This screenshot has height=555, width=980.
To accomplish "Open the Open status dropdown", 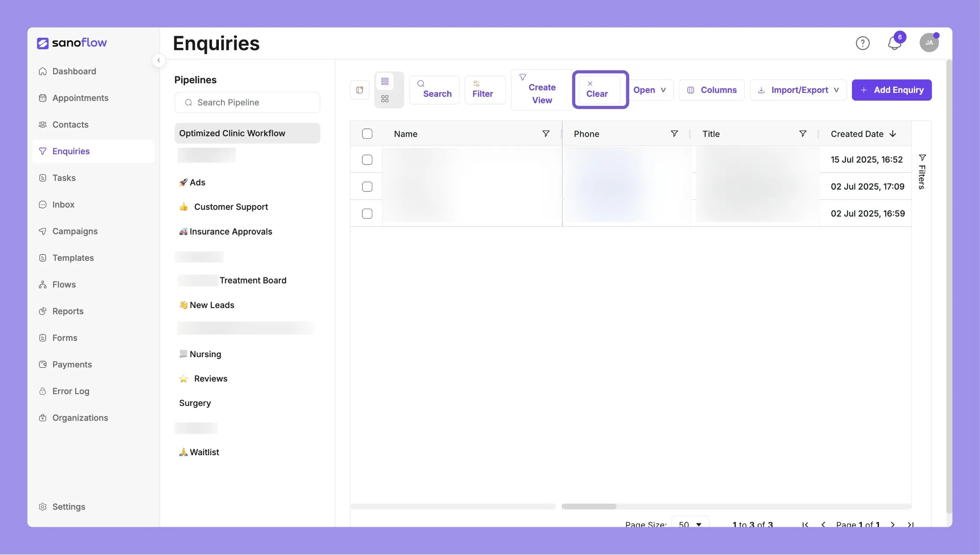I will [x=649, y=90].
